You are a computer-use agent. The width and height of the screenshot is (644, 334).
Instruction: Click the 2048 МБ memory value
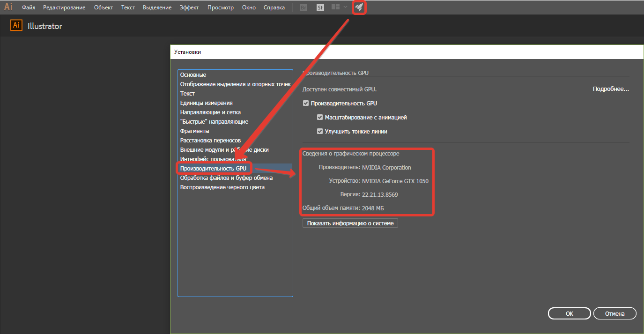pyautogui.click(x=373, y=208)
